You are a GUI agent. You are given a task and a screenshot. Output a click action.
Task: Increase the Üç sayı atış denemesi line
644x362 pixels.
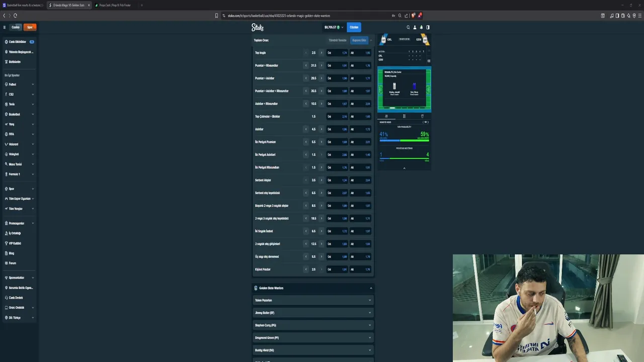point(321,256)
